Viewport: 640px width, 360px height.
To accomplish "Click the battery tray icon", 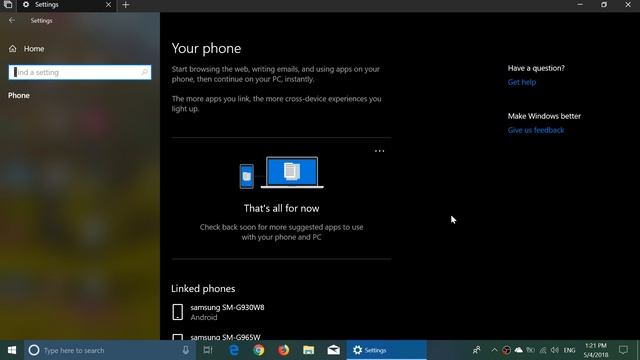I will (x=530, y=350).
